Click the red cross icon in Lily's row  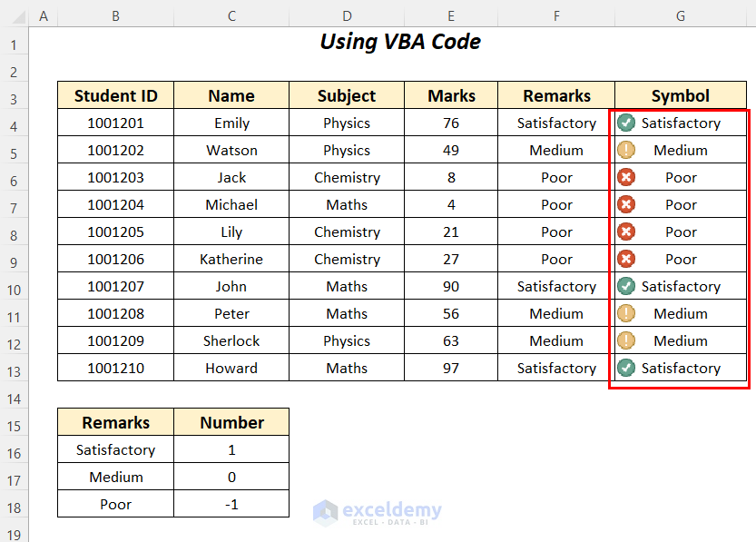(x=626, y=232)
